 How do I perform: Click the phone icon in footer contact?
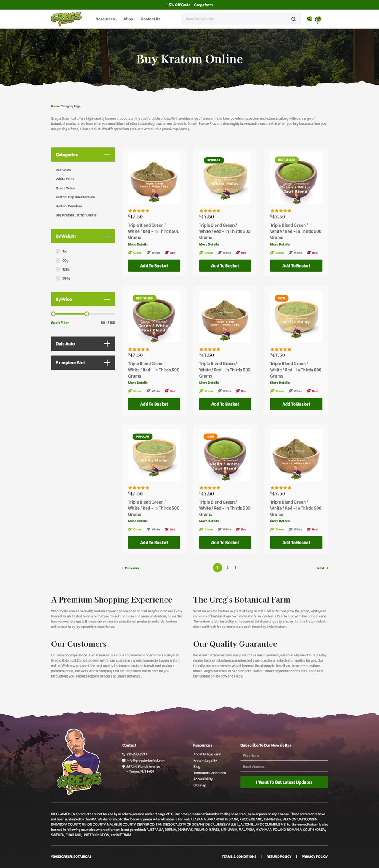point(124,754)
